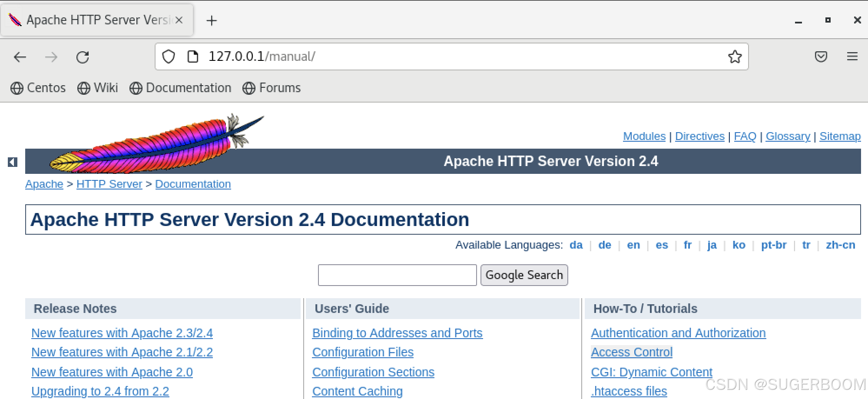
Task: Click the page info icon beside the URL
Action: (192, 57)
